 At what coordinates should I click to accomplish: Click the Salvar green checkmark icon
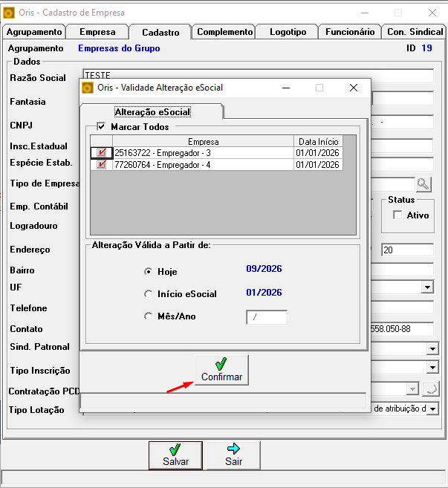175,449
